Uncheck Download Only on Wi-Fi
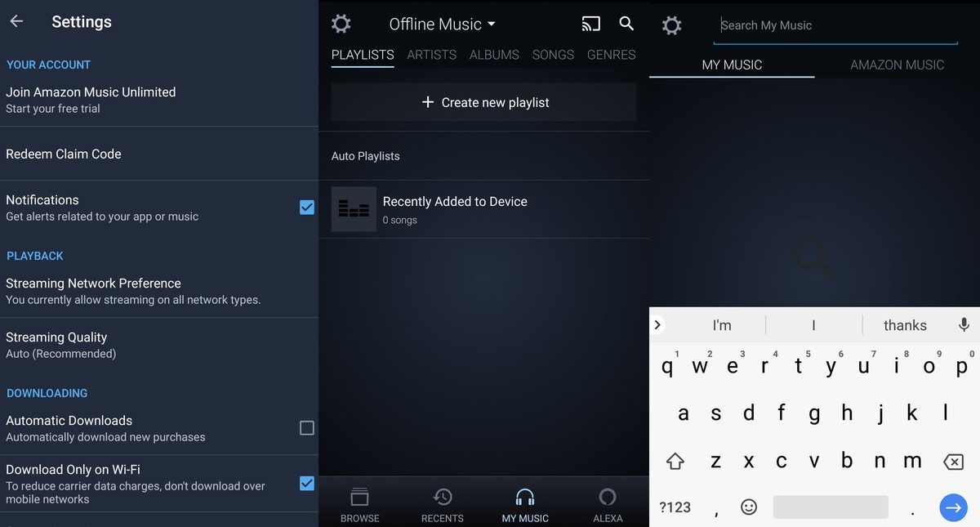 pos(307,484)
